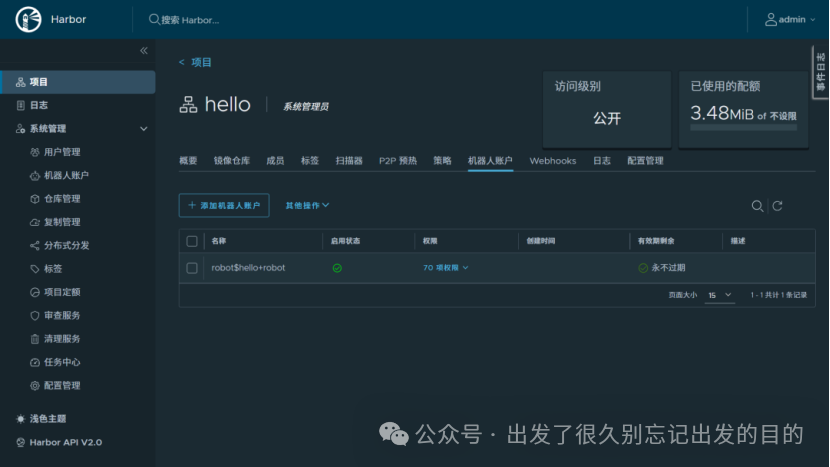Switch to the 镜像仓库 tab
The width and height of the screenshot is (830, 467).
pos(231,160)
